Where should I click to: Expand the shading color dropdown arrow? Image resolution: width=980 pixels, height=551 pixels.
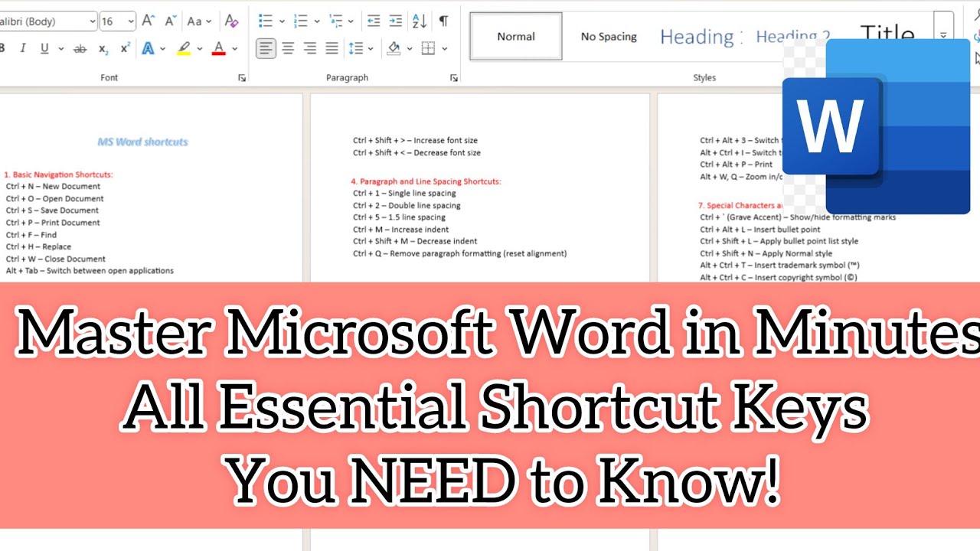[x=410, y=48]
